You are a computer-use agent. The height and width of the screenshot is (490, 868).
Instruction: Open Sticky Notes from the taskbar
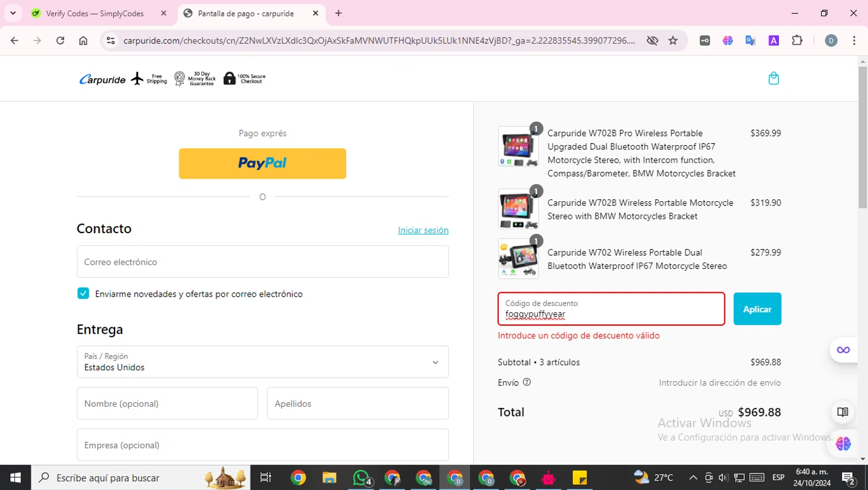[579, 478]
